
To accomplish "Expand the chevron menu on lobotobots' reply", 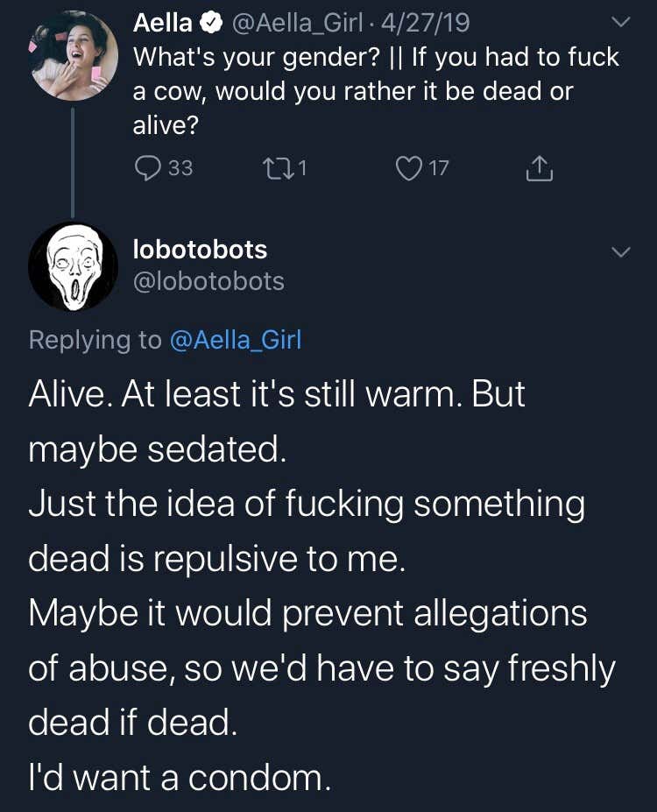I will pos(620,252).
